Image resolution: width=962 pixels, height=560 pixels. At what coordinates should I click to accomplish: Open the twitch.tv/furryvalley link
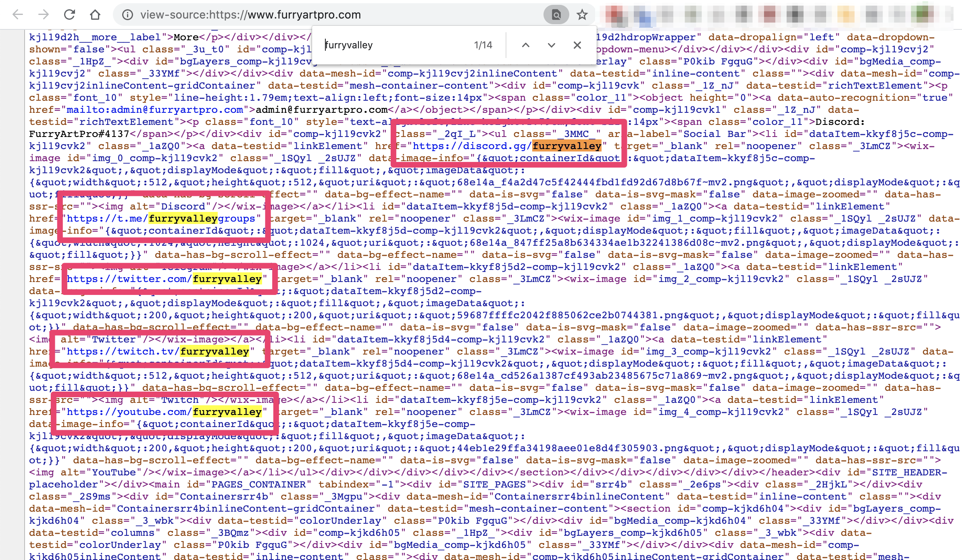coord(158,351)
